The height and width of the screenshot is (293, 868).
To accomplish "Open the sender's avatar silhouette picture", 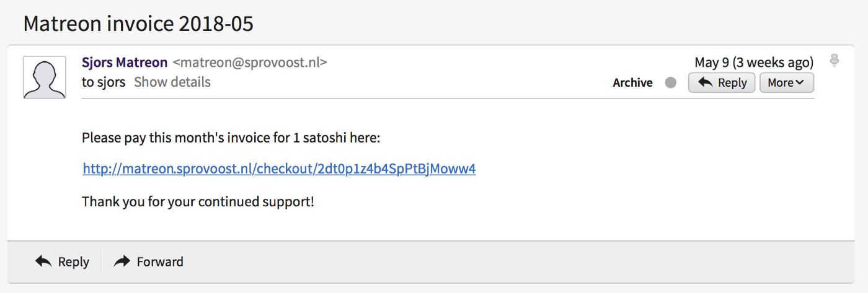I will (45, 77).
